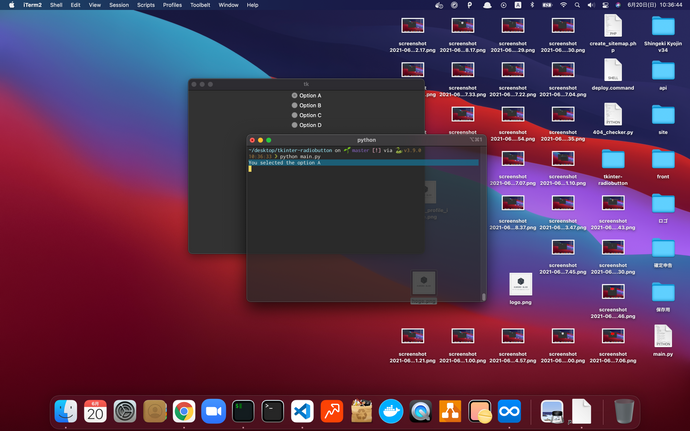Pick the Option C radio button
This screenshot has height=431, width=690.
coord(296,115)
